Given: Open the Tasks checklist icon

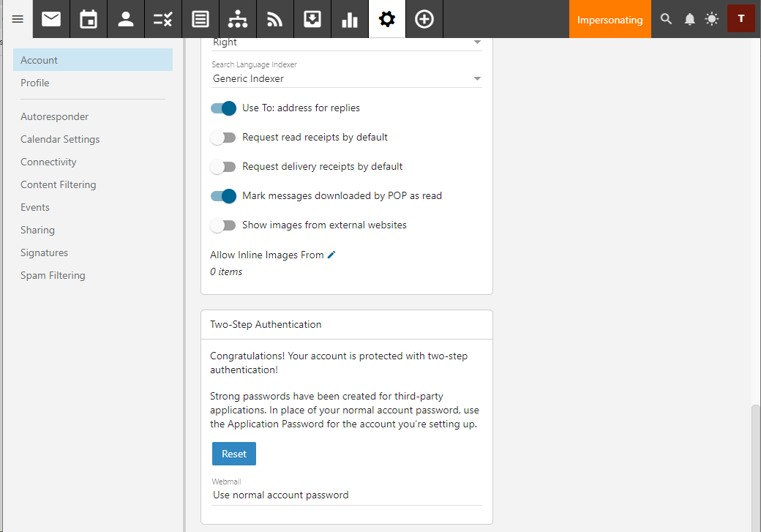Looking at the screenshot, I should [162, 19].
